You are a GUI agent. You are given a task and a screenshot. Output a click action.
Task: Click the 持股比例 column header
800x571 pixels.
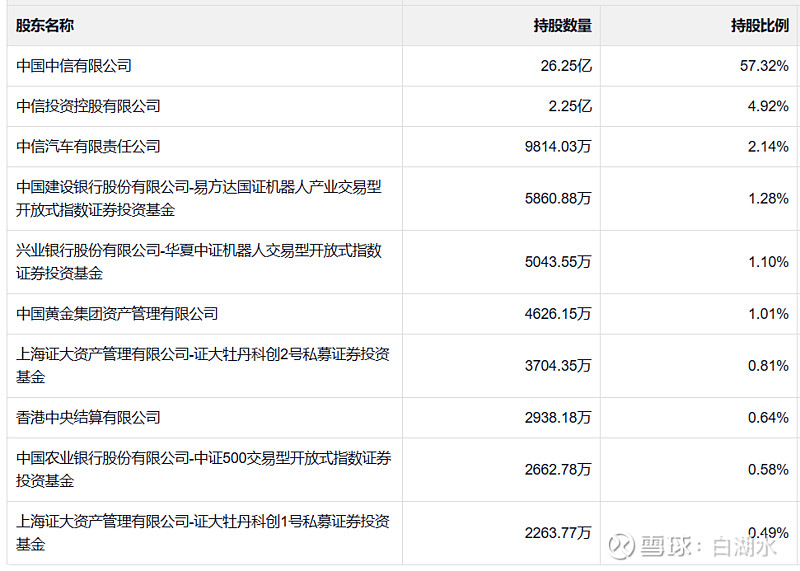(760, 25)
